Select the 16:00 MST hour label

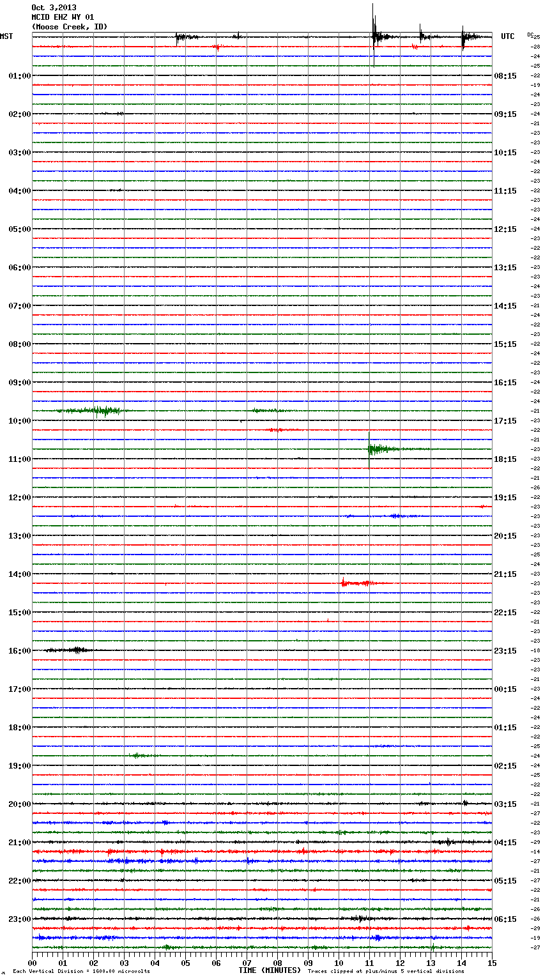pyautogui.click(x=20, y=651)
